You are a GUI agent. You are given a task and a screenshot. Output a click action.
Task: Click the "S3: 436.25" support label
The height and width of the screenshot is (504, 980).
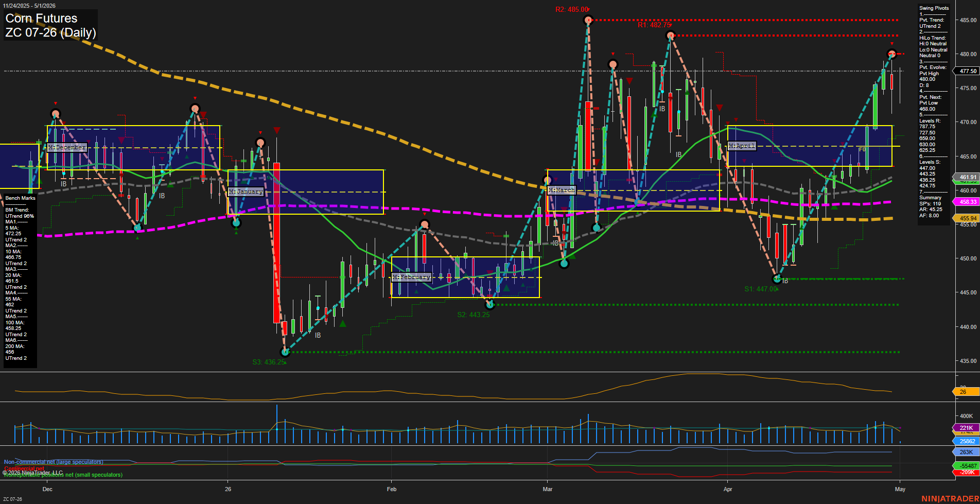[x=269, y=362]
